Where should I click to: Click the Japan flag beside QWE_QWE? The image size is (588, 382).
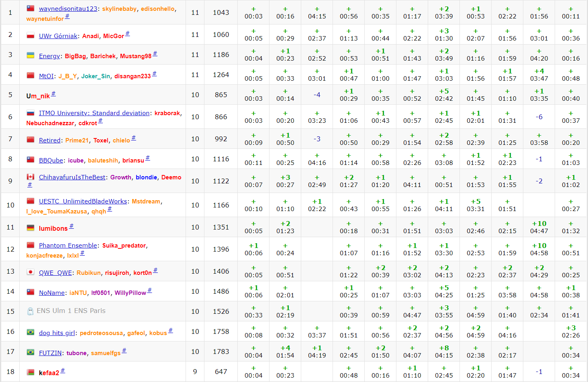[31, 272]
